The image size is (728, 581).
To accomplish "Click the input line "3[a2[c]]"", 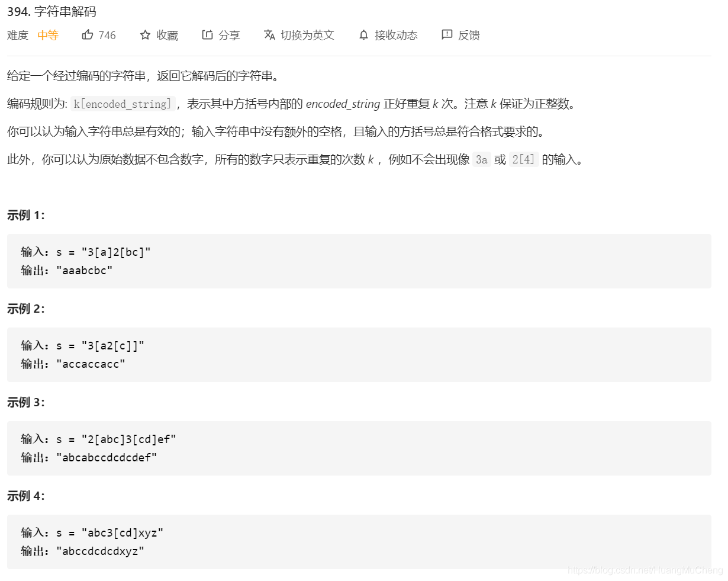I will (x=83, y=346).
